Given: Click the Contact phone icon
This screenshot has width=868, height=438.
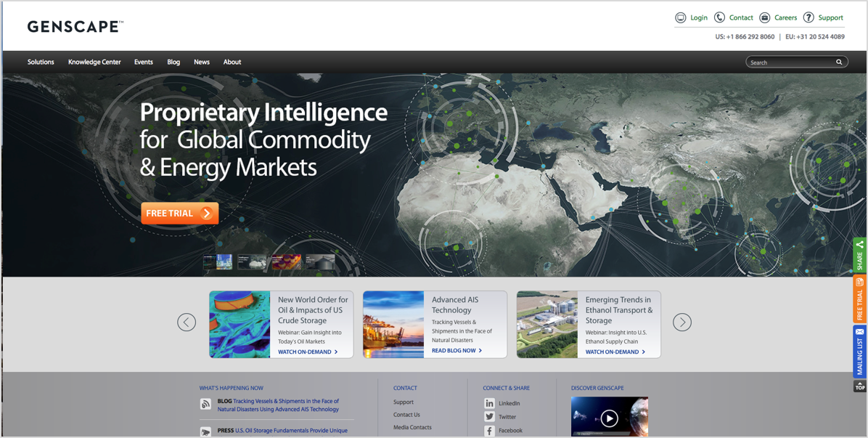Looking at the screenshot, I should click(x=719, y=17).
